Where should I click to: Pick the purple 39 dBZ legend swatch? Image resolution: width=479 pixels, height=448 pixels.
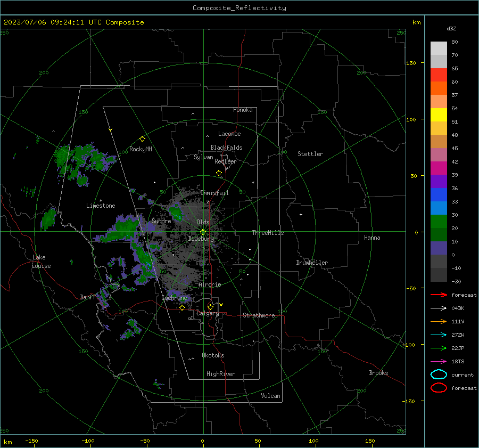point(439,181)
